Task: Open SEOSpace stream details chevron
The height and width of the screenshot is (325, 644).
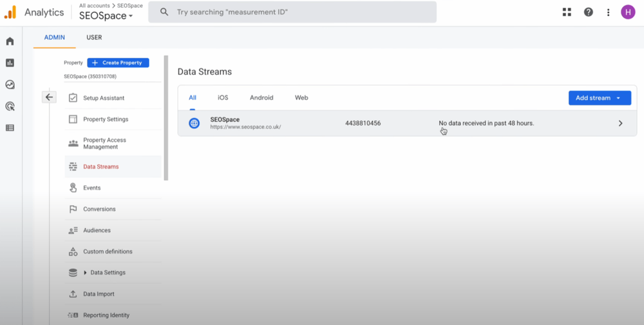Action: point(621,123)
